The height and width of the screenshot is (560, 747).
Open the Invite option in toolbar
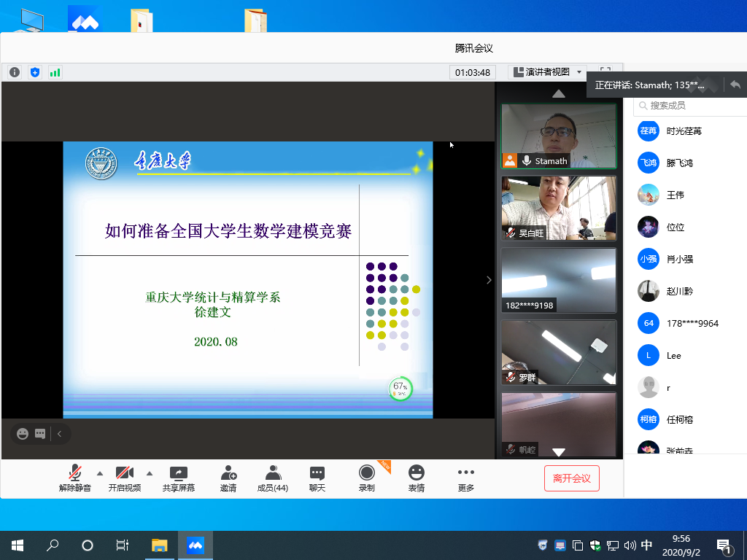(x=228, y=478)
